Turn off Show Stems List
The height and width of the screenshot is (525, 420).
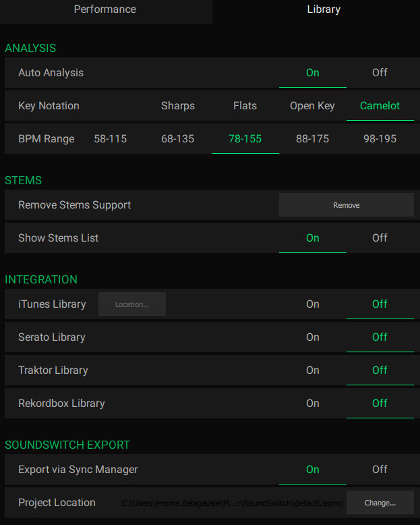[380, 238]
